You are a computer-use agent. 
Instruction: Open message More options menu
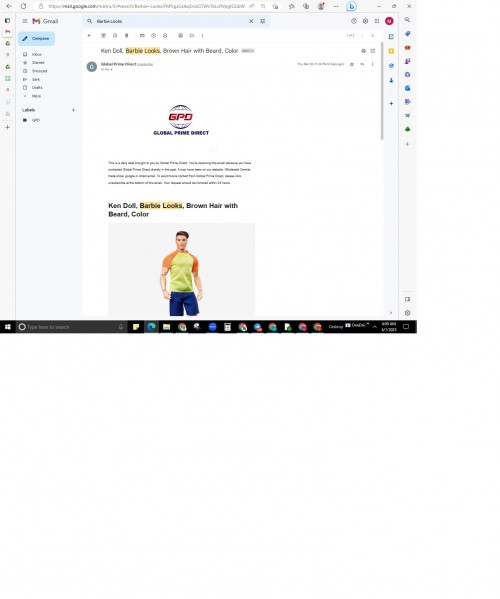coord(372,64)
